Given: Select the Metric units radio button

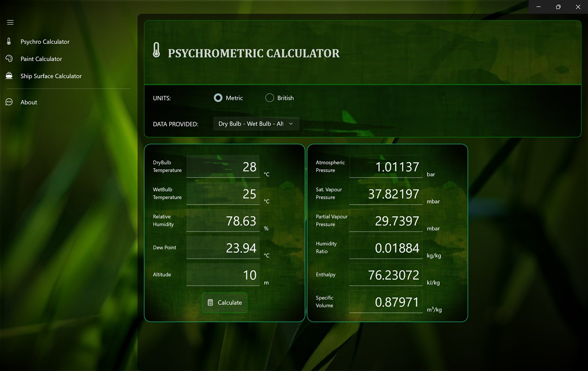Looking at the screenshot, I should [218, 98].
